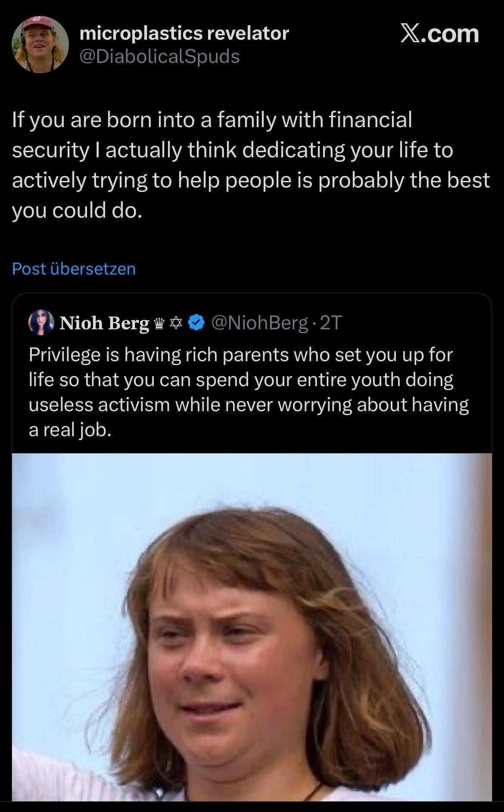The image size is (504, 812).
Task: Click the crown emoji beside Nioh Berg
Action: [x=158, y=323]
